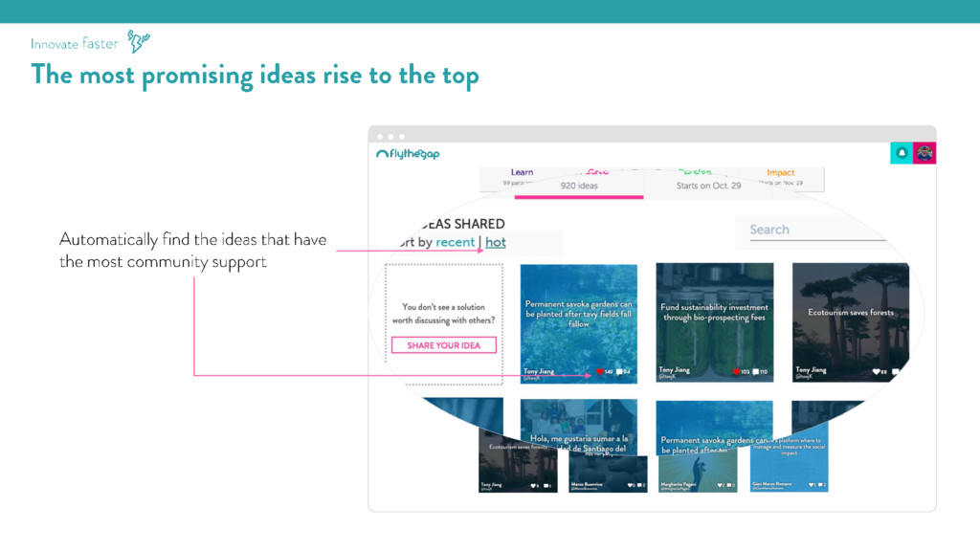Switch to the Learn phase tab

522,172
